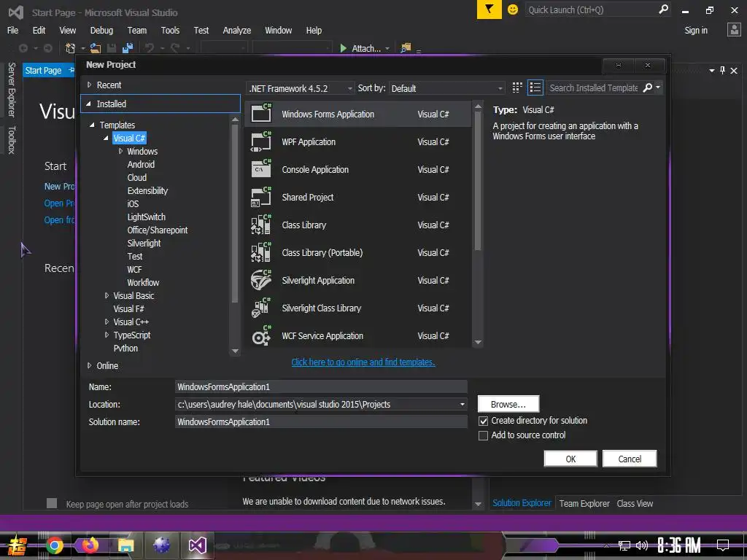This screenshot has height=560, width=747.
Task: Switch templates to small icons view
Action: [517, 87]
